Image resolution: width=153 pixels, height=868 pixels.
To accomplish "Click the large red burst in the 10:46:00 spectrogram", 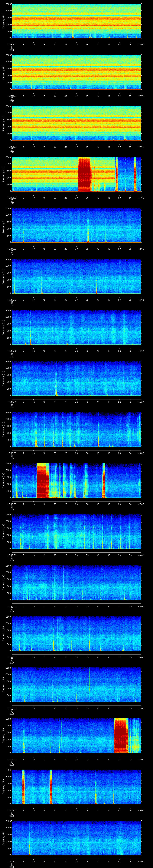I will (x=43, y=481).
